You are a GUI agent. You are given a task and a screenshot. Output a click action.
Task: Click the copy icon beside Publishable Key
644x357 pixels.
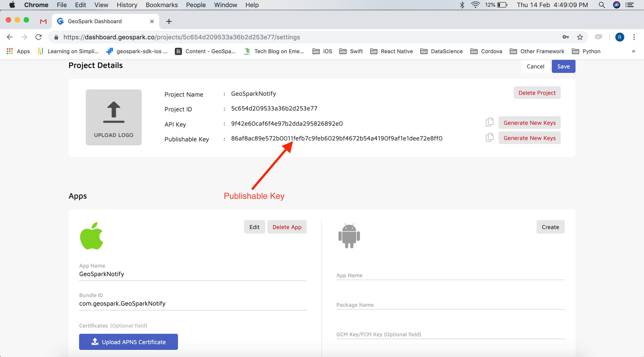point(489,137)
